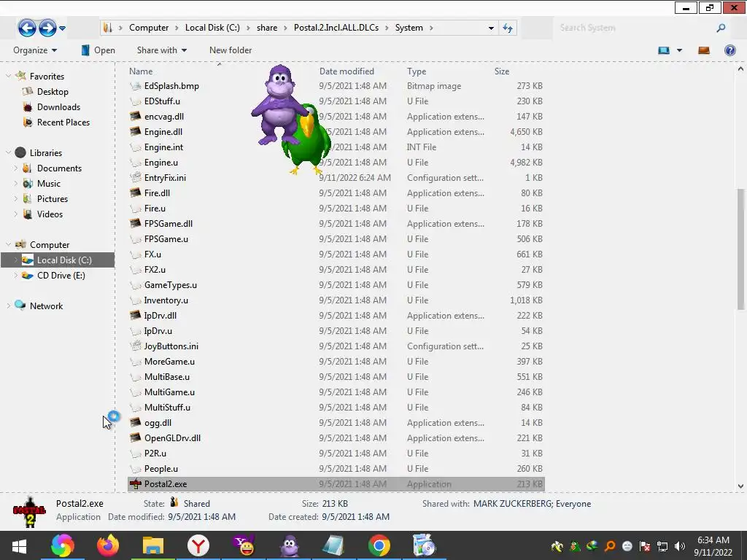Viewport: 747px width, 560px height.
Task: Open Desktop in Favorites
Action: coord(53,91)
